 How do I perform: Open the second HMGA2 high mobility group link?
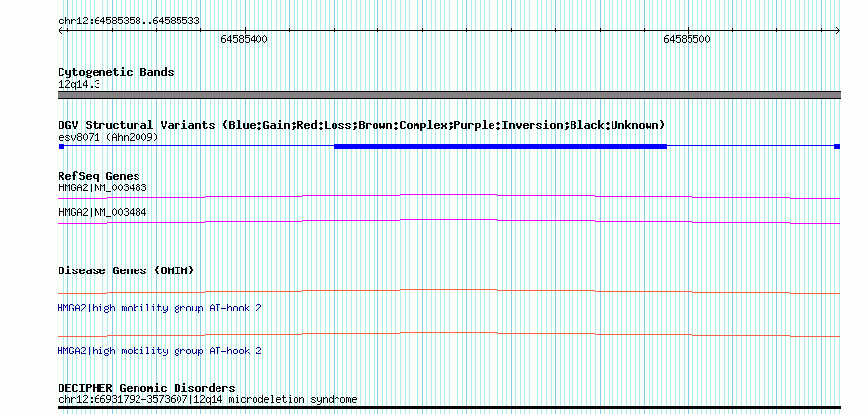(159, 352)
